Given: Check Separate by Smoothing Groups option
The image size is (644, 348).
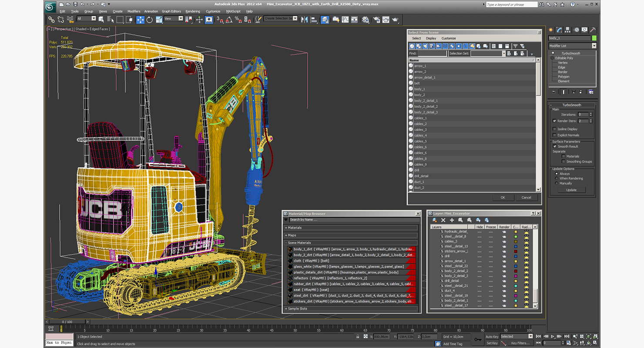Looking at the screenshot, I should [x=563, y=161].
